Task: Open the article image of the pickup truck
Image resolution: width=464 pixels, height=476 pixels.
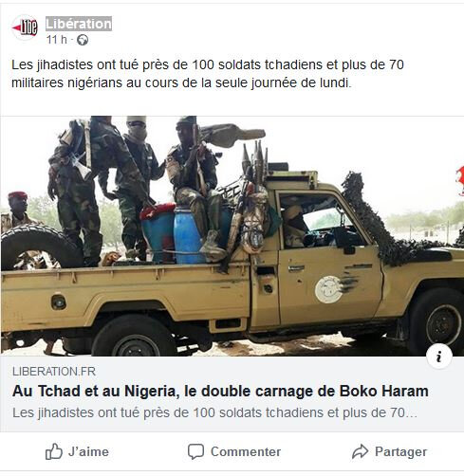Action: [232, 236]
